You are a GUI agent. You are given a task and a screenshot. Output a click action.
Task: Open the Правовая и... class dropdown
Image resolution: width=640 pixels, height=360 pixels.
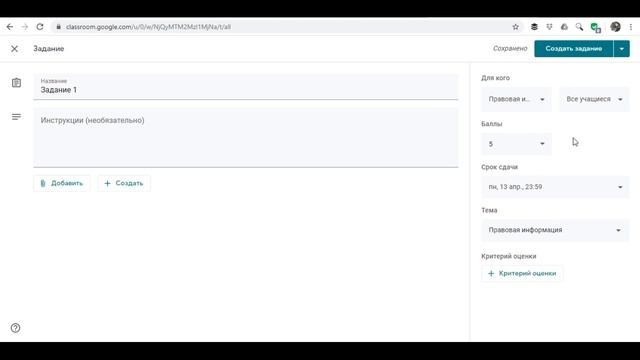[516, 99]
